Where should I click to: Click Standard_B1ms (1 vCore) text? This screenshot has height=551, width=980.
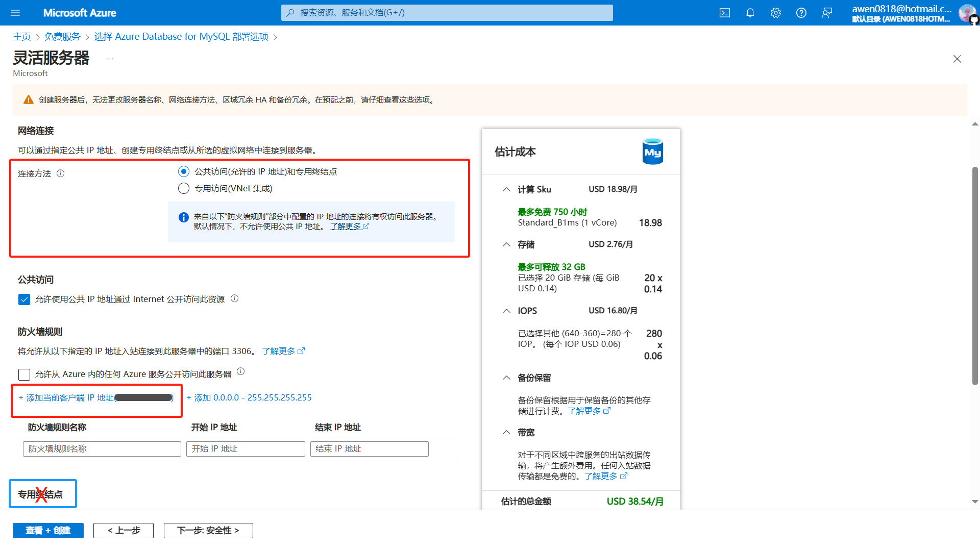[x=567, y=223]
